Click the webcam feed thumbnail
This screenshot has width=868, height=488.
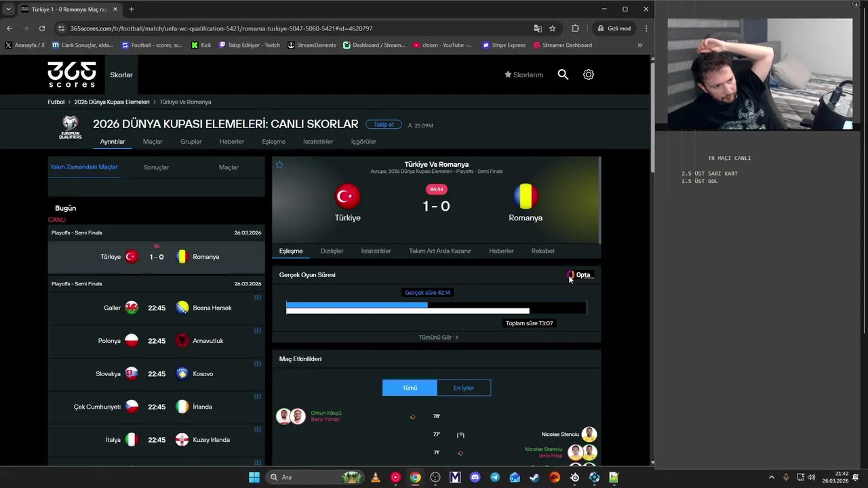click(759, 74)
